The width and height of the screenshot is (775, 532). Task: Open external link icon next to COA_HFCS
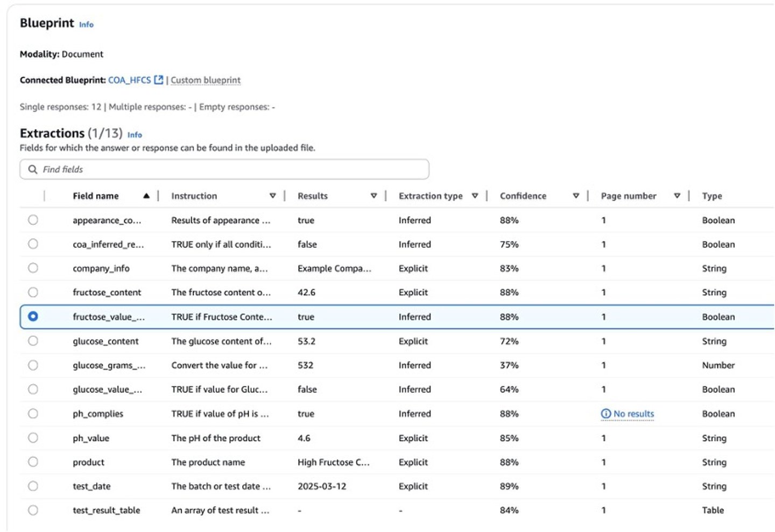tap(158, 80)
